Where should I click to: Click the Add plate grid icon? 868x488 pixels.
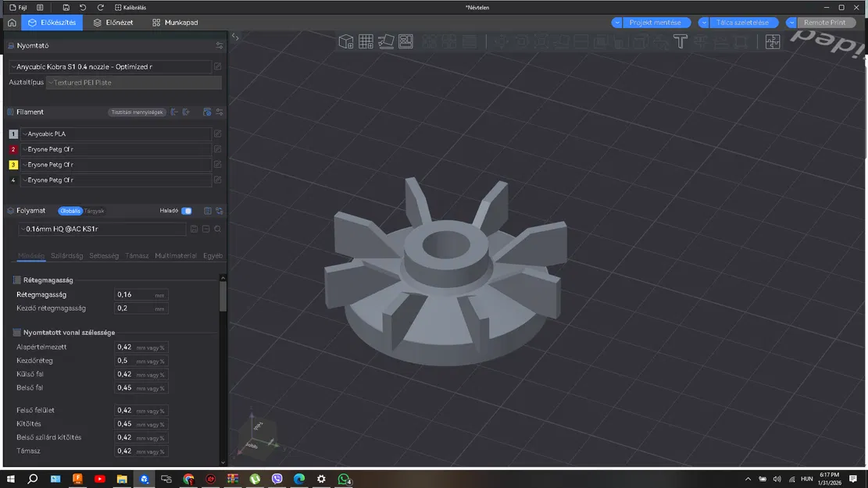366,41
